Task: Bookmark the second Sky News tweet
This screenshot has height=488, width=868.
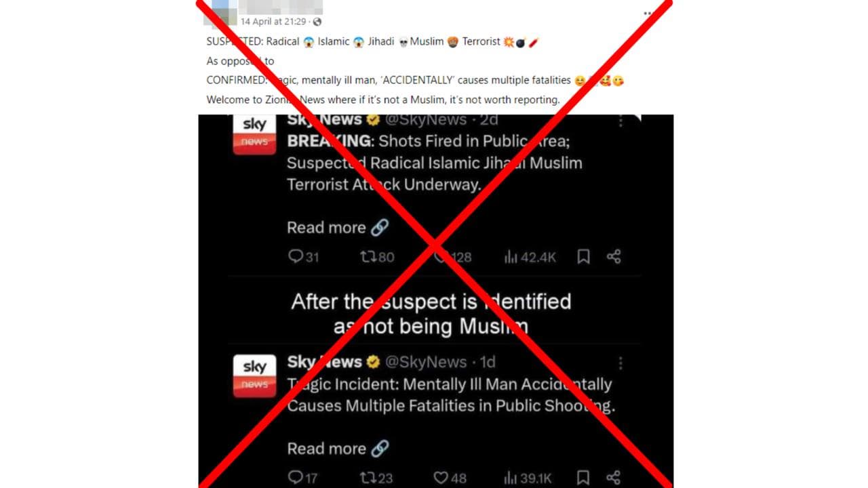Action: coord(583,477)
